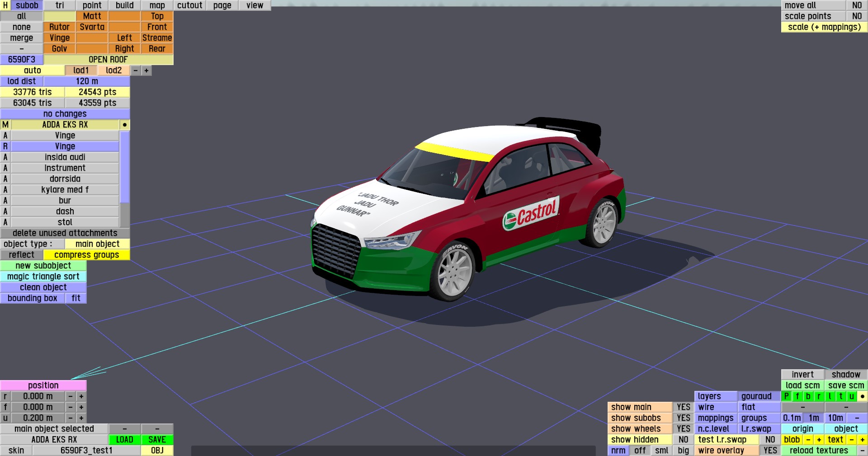Click the load scm button
This screenshot has height=456, width=868.
coord(803,385)
